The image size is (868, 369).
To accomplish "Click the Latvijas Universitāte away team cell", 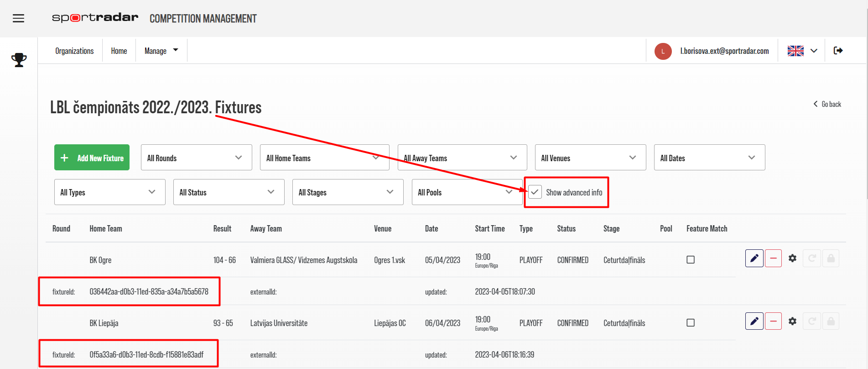I will [x=279, y=323].
